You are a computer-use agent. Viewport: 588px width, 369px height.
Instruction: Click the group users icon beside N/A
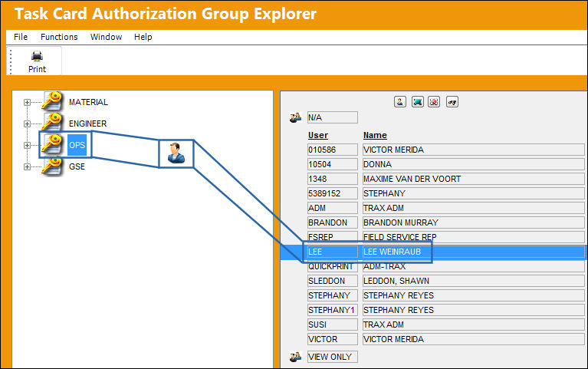coord(295,117)
